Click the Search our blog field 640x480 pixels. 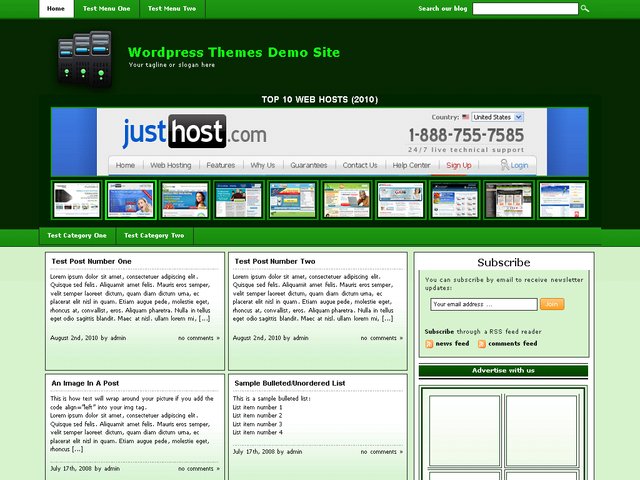[x=525, y=9]
